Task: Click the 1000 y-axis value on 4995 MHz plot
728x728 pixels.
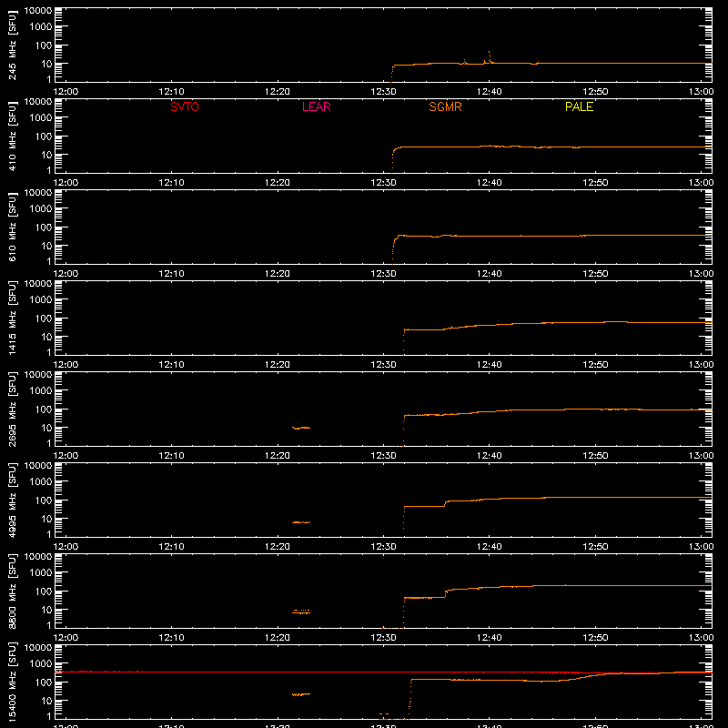Action: pos(41,482)
